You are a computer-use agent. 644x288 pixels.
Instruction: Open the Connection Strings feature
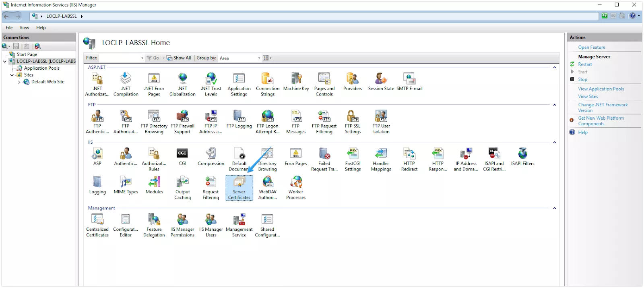268,85
